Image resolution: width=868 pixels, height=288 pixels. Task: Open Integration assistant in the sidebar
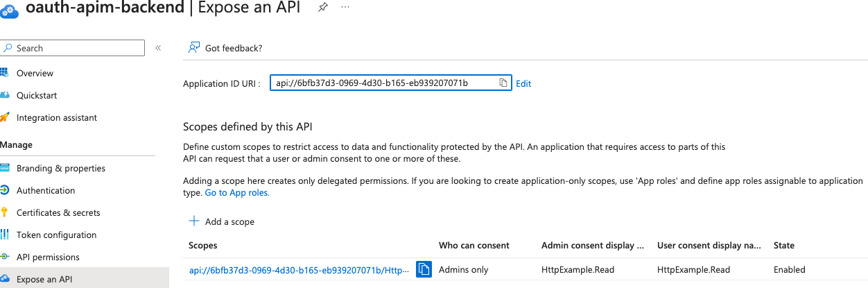57,117
